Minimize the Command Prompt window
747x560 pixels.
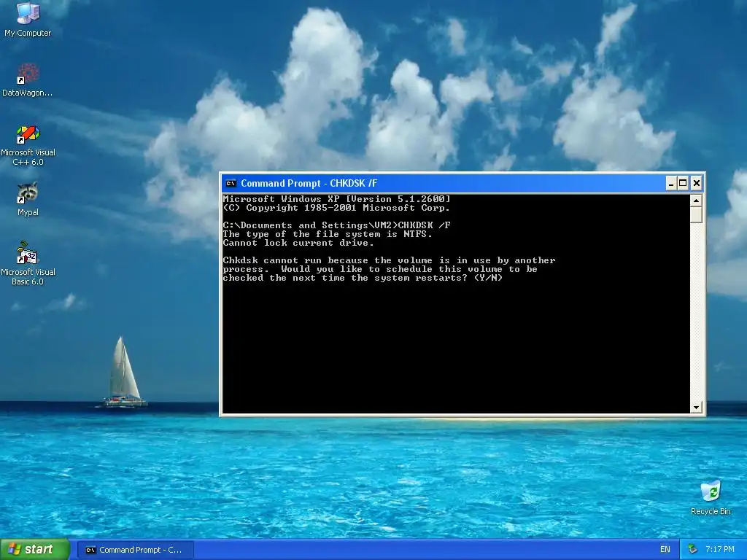[671, 183]
